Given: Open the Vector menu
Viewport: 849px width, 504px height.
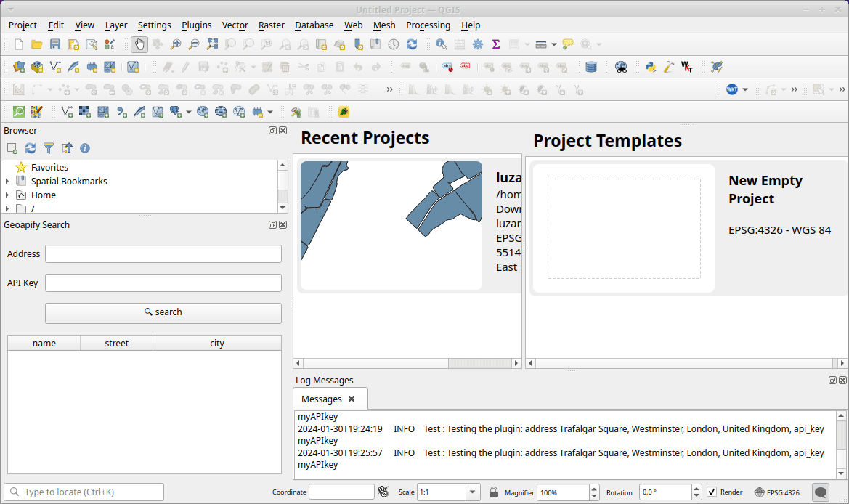Looking at the screenshot, I should pos(235,25).
